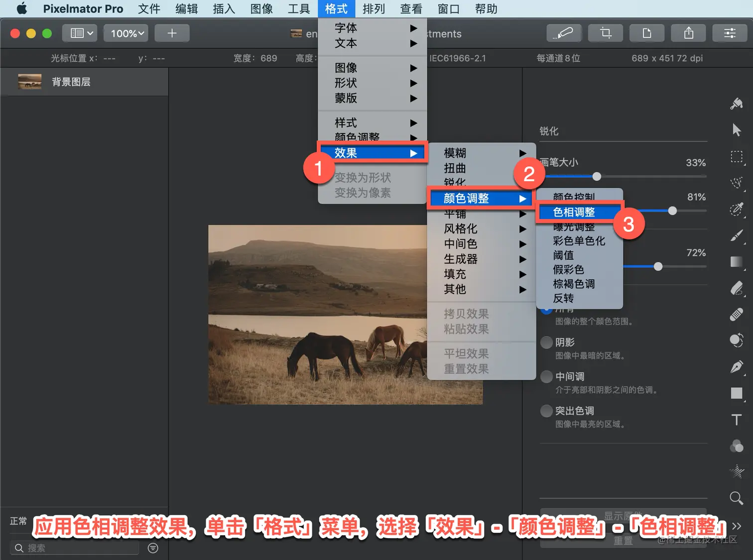Viewport: 753px width, 560px height.
Task: Choose 假彩色 effect
Action: [579, 270]
